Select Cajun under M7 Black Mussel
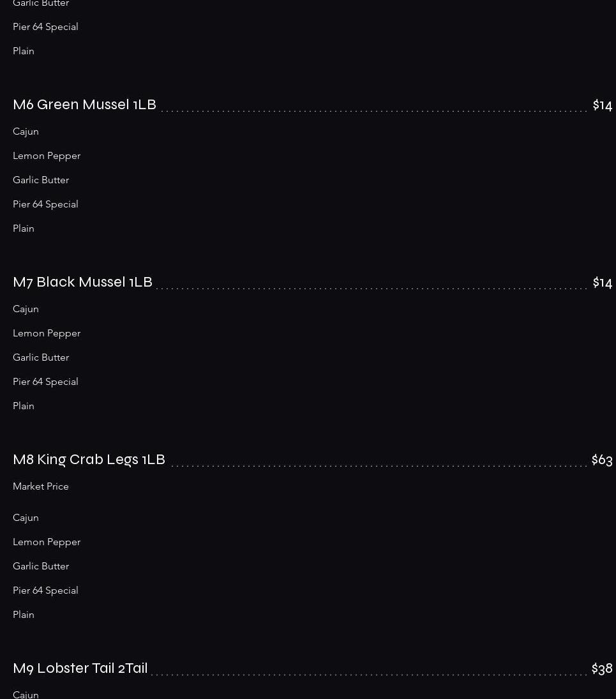The height and width of the screenshot is (699, 616). pos(26,309)
